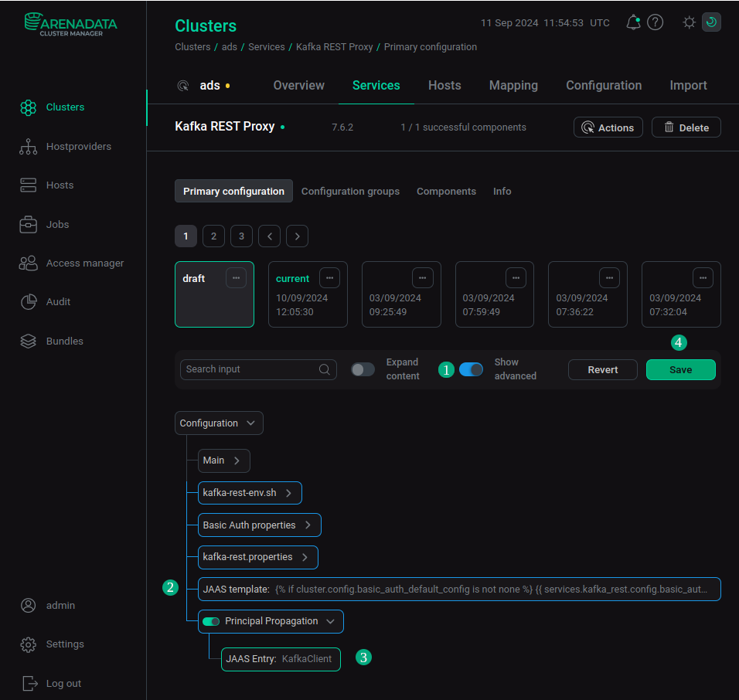This screenshot has width=739, height=700.
Task: Switch to the light theme sun icon
Action: click(689, 22)
